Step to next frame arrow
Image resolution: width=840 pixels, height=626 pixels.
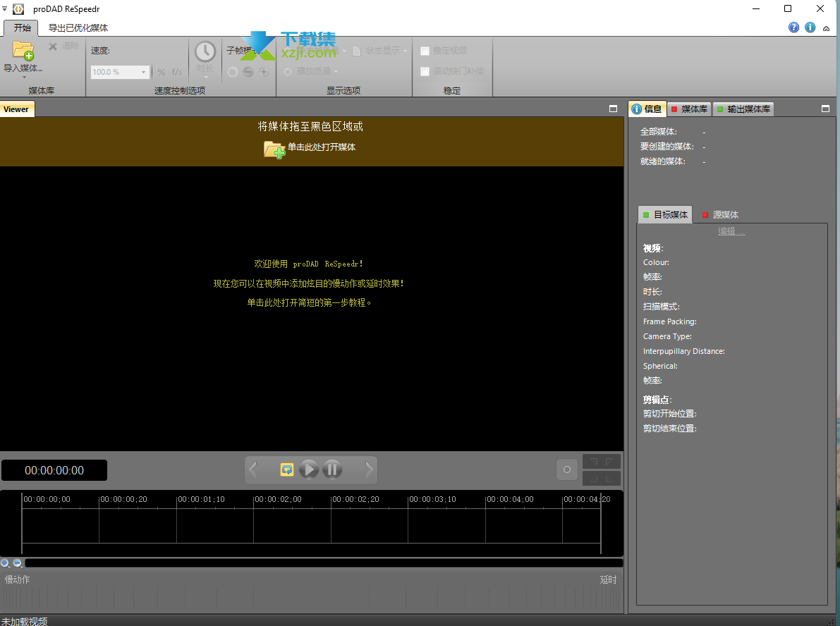pos(369,469)
